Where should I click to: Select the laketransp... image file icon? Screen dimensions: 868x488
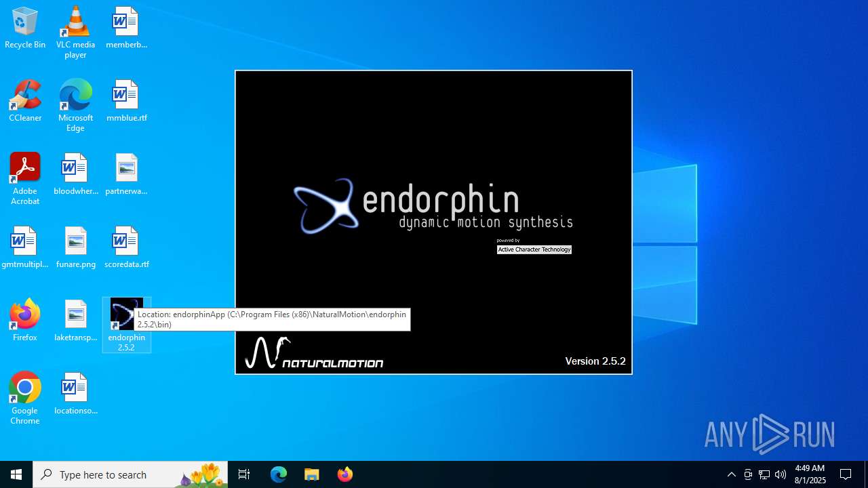point(75,321)
